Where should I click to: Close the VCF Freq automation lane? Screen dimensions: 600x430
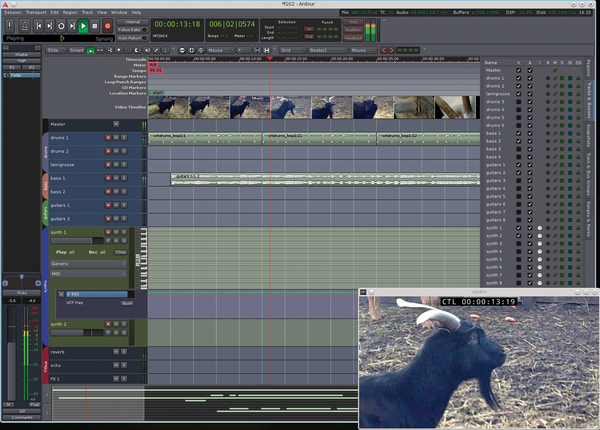61,294
